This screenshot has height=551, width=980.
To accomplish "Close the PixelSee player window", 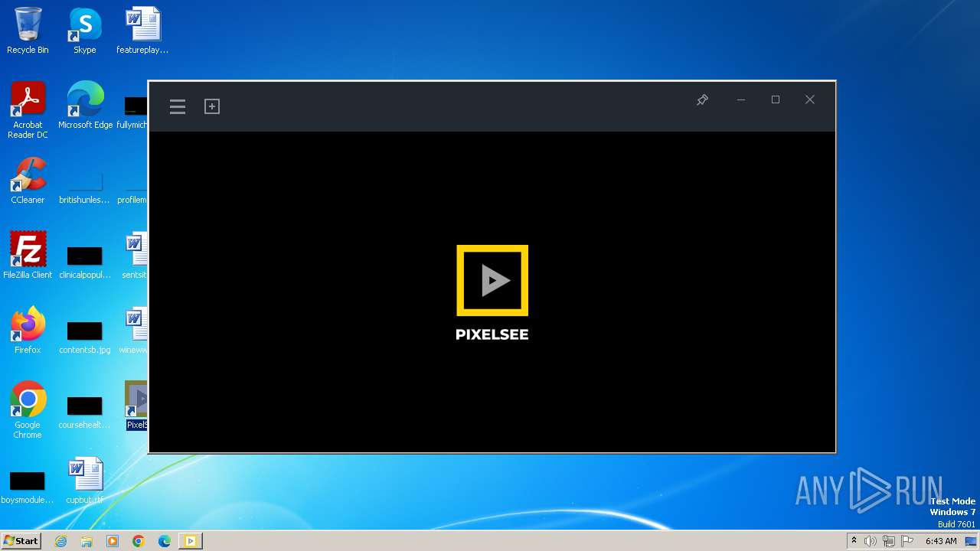I will 810,100.
